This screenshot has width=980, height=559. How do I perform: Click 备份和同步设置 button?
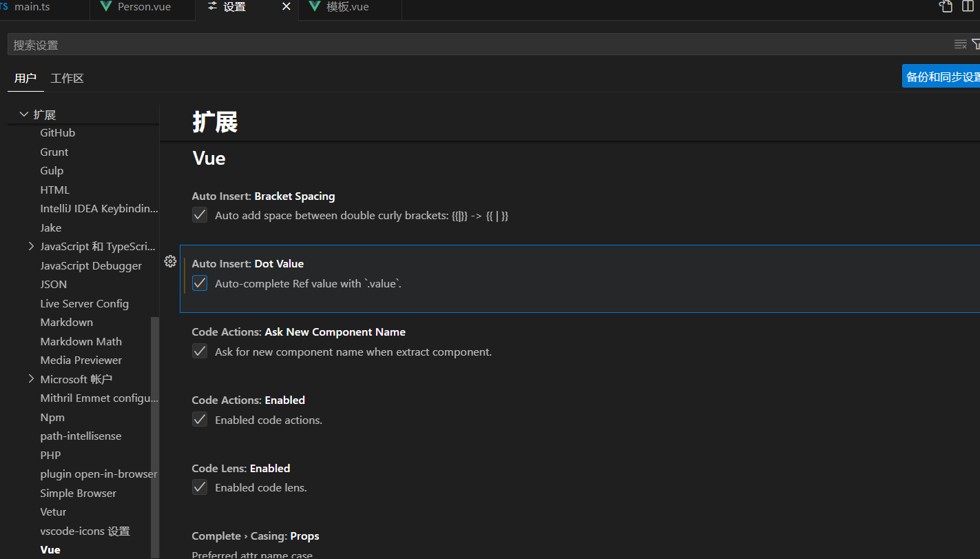point(942,77)
